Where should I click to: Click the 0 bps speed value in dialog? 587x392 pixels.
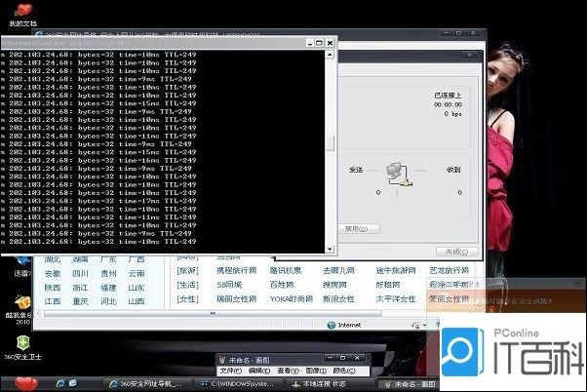click(453, 114)
